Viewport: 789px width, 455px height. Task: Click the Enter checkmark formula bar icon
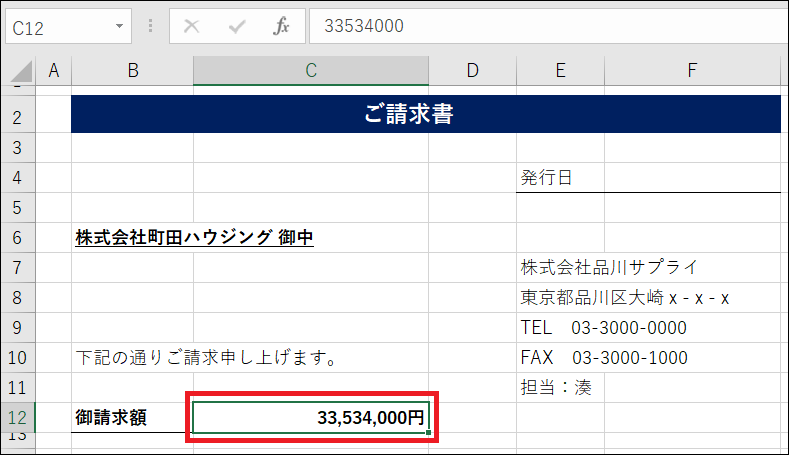[237, 27]
